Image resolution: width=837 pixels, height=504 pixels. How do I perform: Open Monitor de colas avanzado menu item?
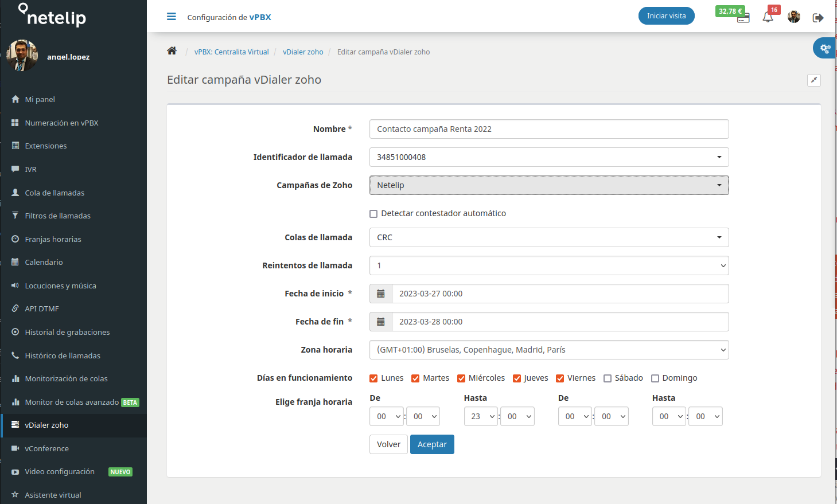click(x=73, y=402)
